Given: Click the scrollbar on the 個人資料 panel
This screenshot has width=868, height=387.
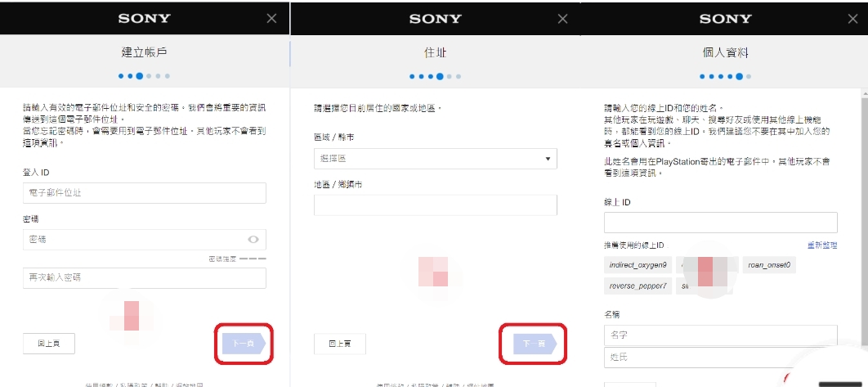Looking at the screenshot, I should (863, 205).
